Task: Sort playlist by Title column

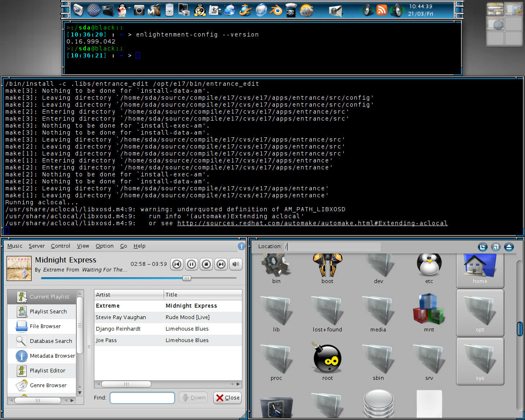Action: pyautogui.click(x=203, y=294)
